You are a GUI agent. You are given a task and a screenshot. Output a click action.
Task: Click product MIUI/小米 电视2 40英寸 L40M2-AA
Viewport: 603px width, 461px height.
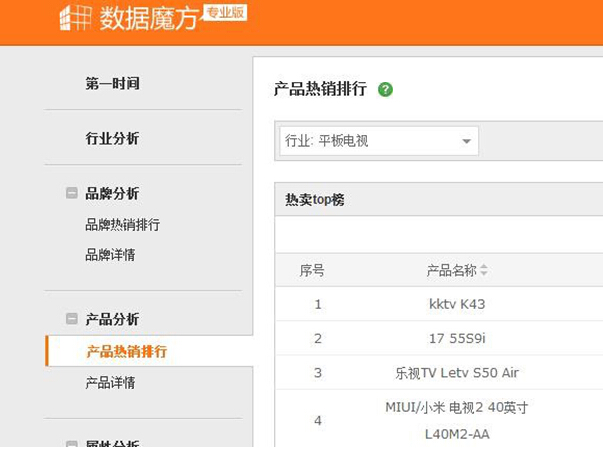click(457, 420)
